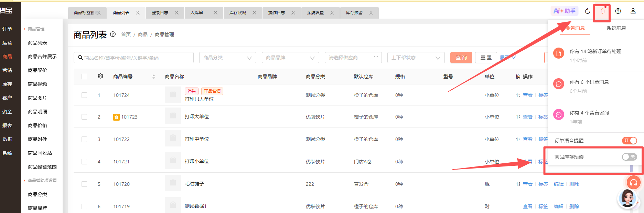Screen dimensions: 644x213
Task: Toggle 订单语音提醒 switch
Action: pyautogui.click(x=630, y=140)
